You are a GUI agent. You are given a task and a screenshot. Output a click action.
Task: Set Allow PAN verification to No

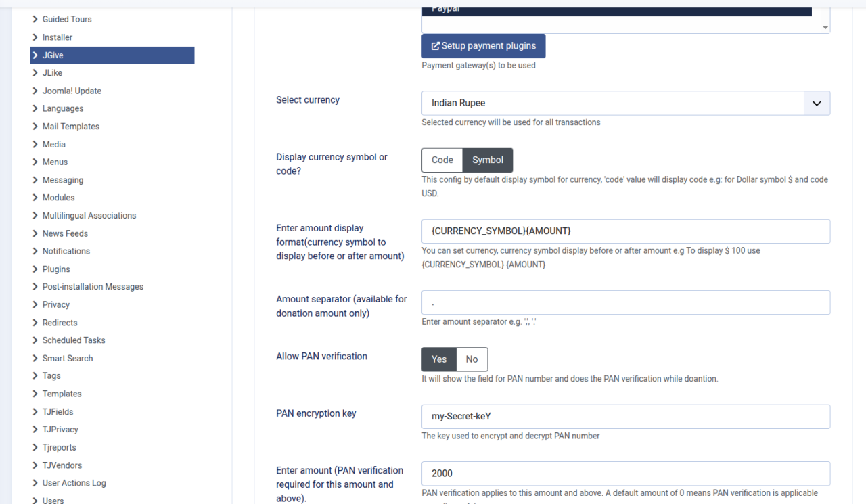tap(472, 359)
